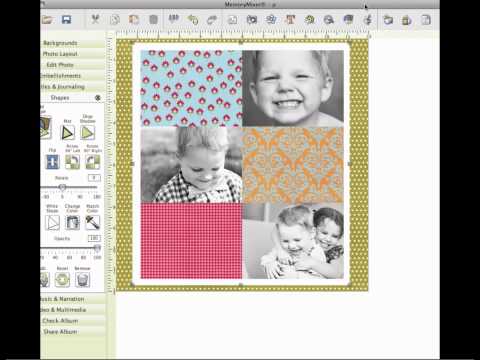Select the smiling boy photo on the page
480x360 pixels.
(293, 88)
